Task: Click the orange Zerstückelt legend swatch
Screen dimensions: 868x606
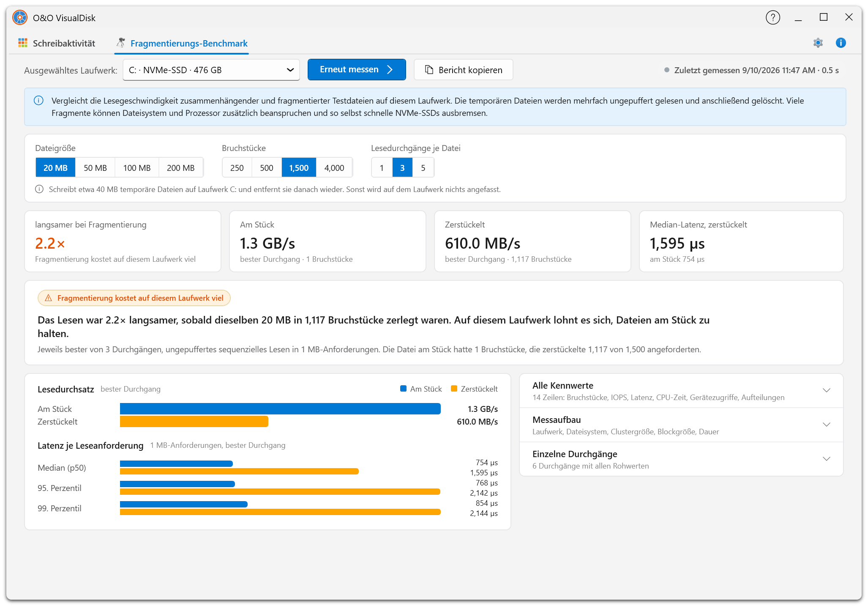Action: (454, 389)
